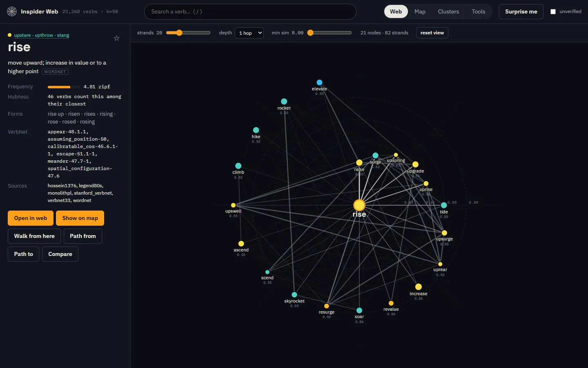Open the 'upthrow' related verb link
This screenshot has width=588, height=368.
coord(44,35)
